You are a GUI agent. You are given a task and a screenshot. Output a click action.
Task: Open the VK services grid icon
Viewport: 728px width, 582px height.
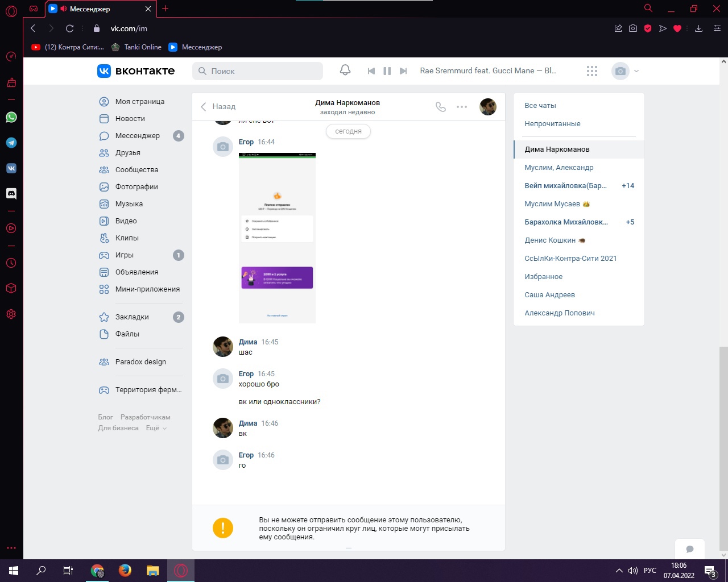click(592, 71)
